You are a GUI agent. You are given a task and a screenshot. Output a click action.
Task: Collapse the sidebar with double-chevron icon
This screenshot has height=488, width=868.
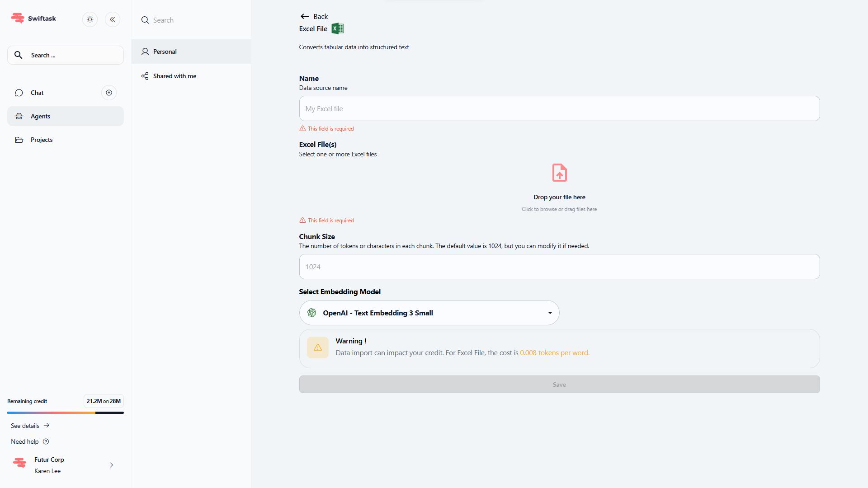(113, 19)
